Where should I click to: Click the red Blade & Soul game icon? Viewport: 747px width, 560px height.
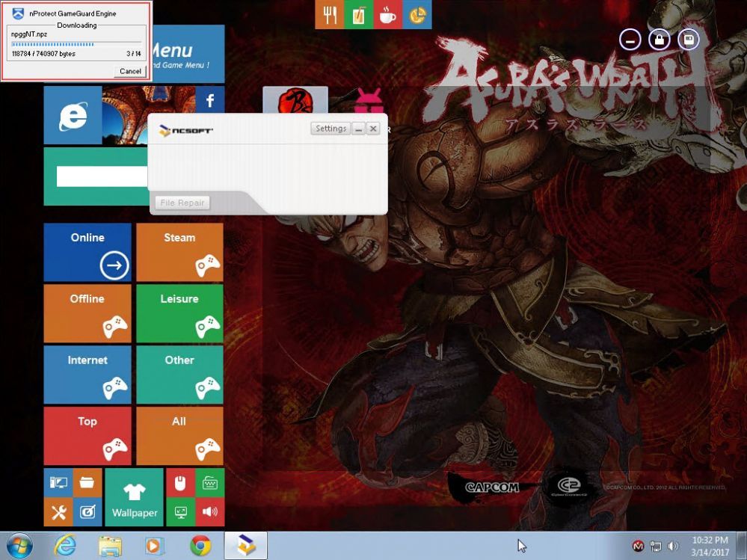coord(295,100)
